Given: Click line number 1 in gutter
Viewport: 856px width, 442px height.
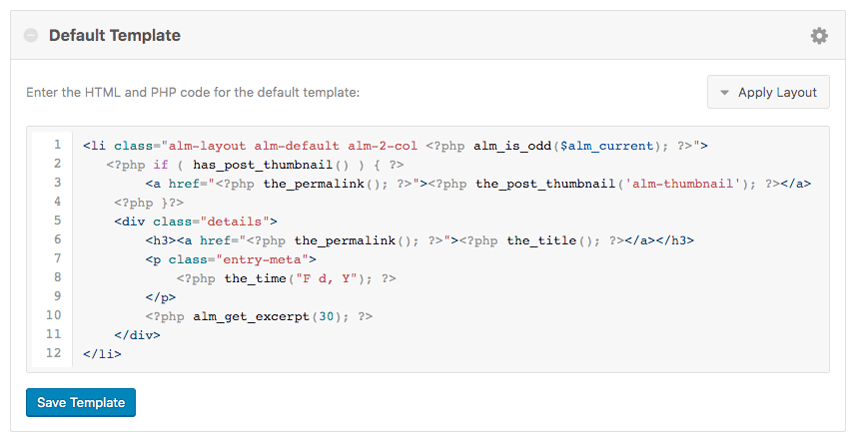Looking at the screenshot, I should pos(57,145).
